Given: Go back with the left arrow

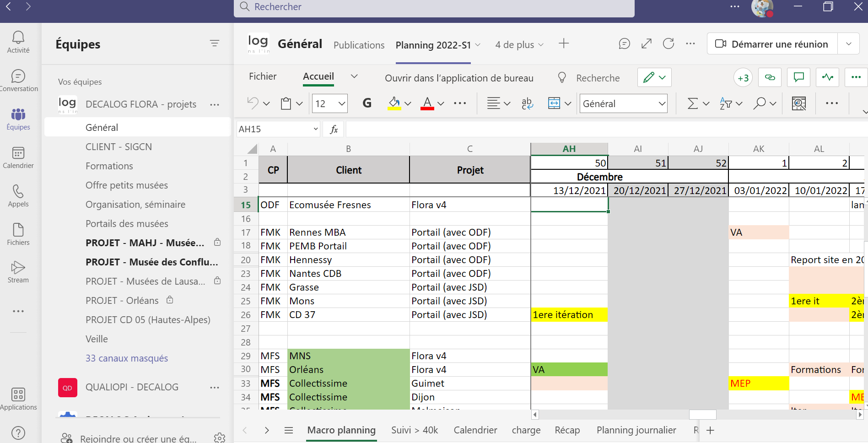Looking at the screenshot, I should click(9, 6).
